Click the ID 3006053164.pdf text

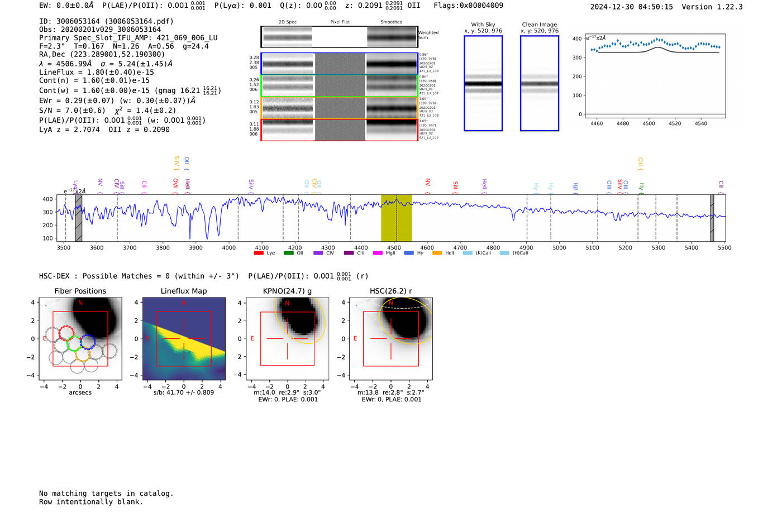106,21
